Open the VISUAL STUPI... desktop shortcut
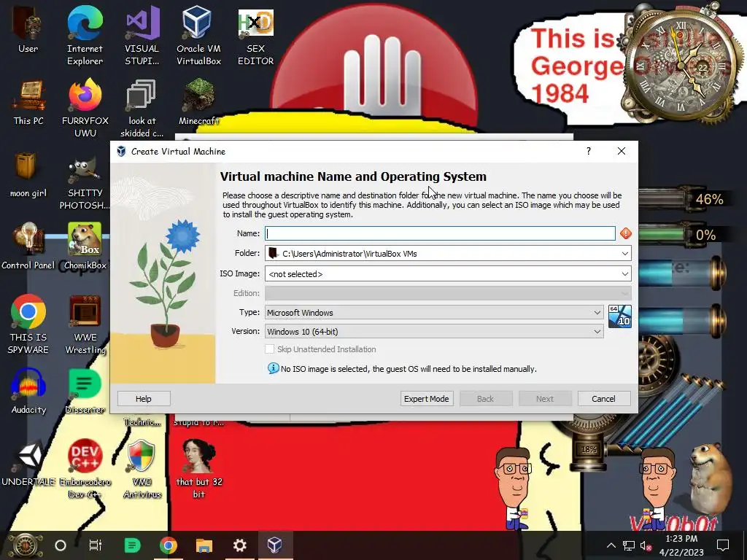This screenshot has width=747, height=560. point(142,36)
